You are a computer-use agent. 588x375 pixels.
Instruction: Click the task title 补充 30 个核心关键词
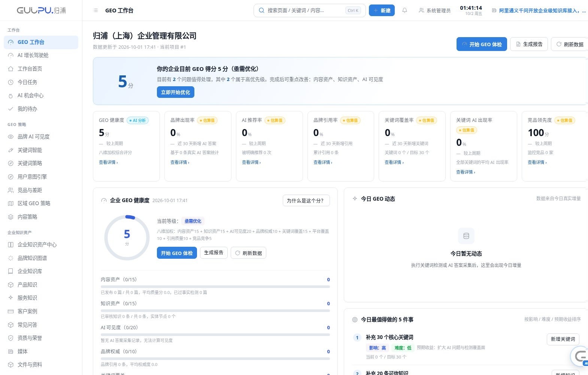tap(390, 337)
